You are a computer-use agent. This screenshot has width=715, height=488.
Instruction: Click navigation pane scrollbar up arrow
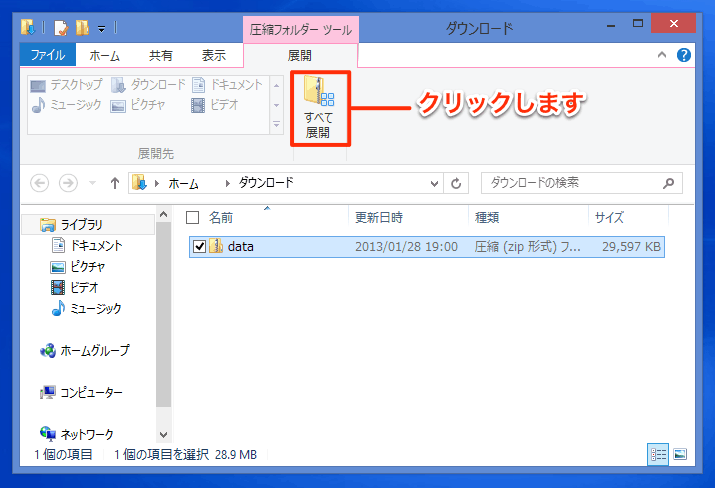point(164,214)
